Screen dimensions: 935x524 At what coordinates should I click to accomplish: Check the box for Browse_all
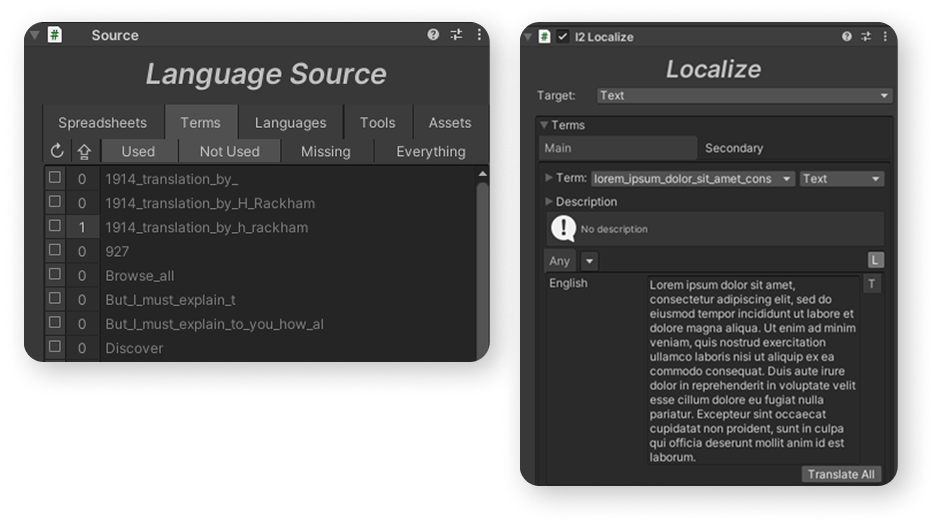[x=55, y=274]
